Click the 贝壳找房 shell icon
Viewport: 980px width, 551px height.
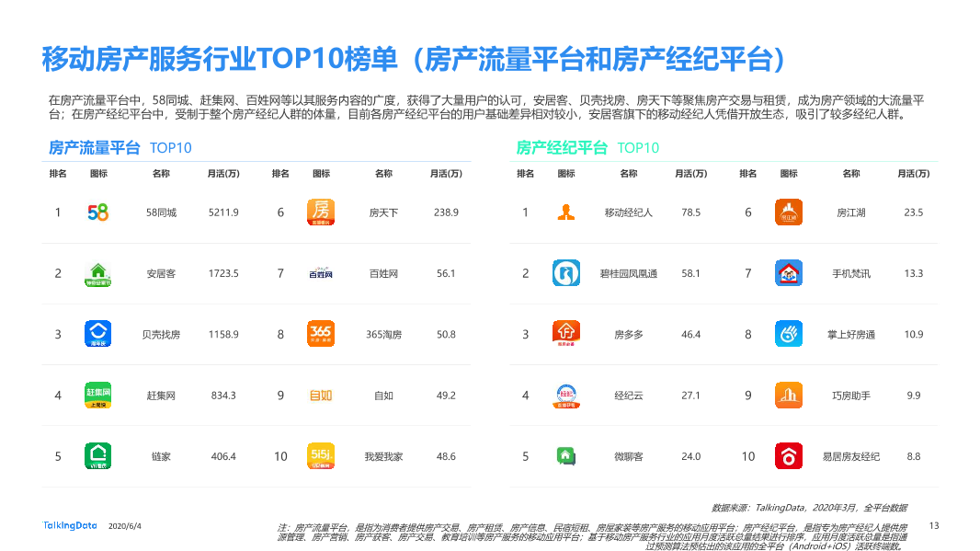tap(97, 334)
